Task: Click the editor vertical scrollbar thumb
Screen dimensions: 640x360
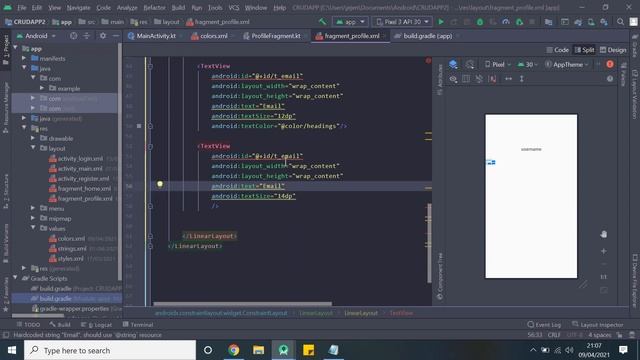Action: tap(429, 243)
